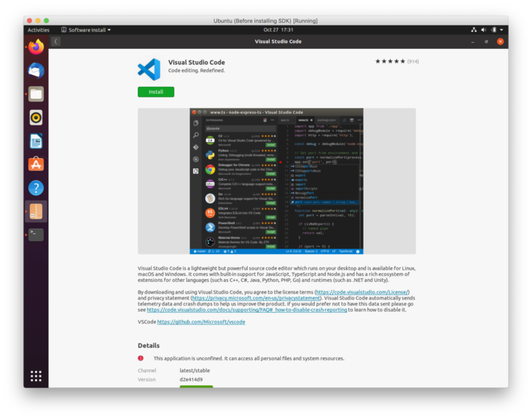The image size is (532, 419).
Task: Click the 'Code editing. Redefined.' tagline
Action: [x=197, y=71]
